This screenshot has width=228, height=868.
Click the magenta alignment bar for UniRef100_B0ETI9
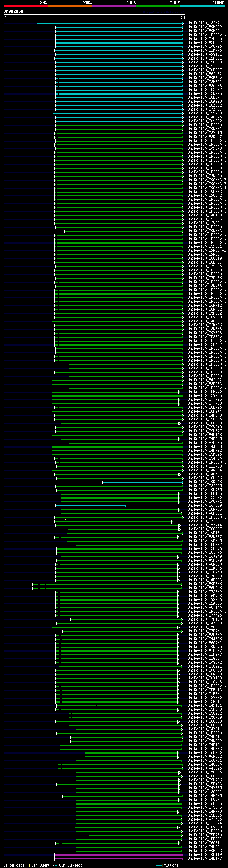pos(119,854)
